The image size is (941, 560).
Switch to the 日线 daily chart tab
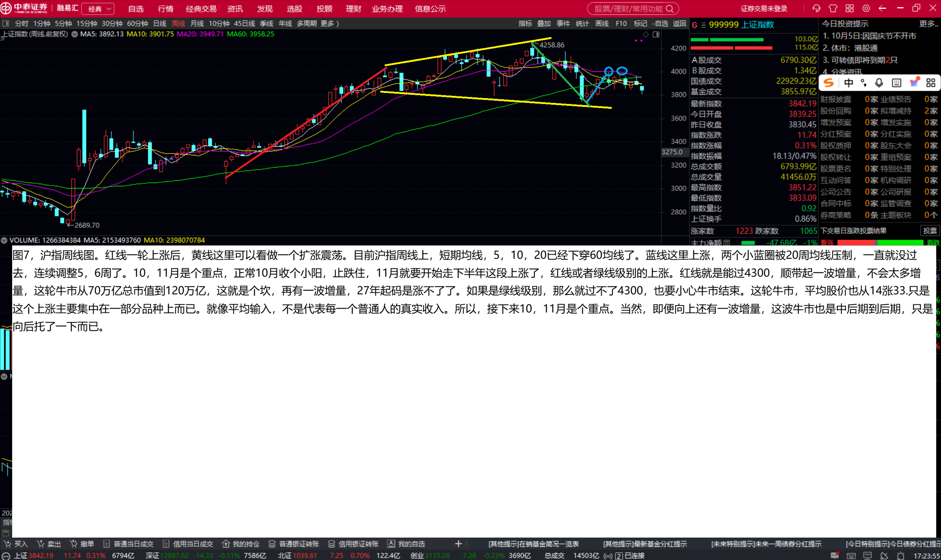(x=159, y=24)
